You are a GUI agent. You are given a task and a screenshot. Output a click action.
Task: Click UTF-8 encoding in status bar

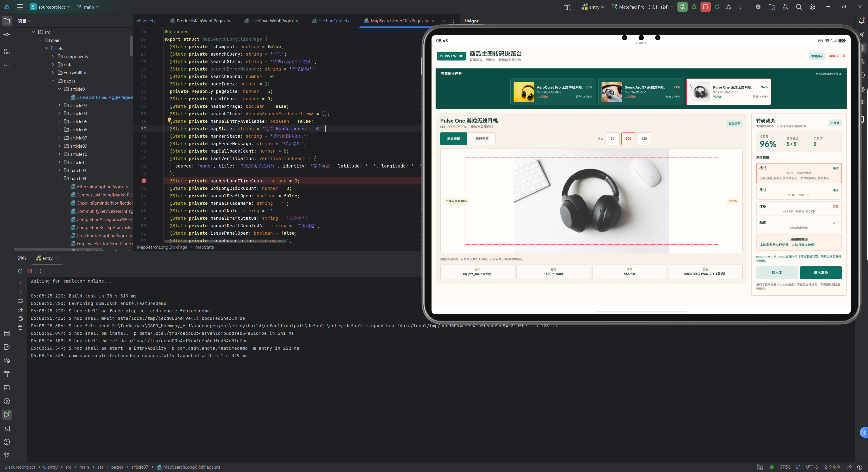(x=812, y=467)
